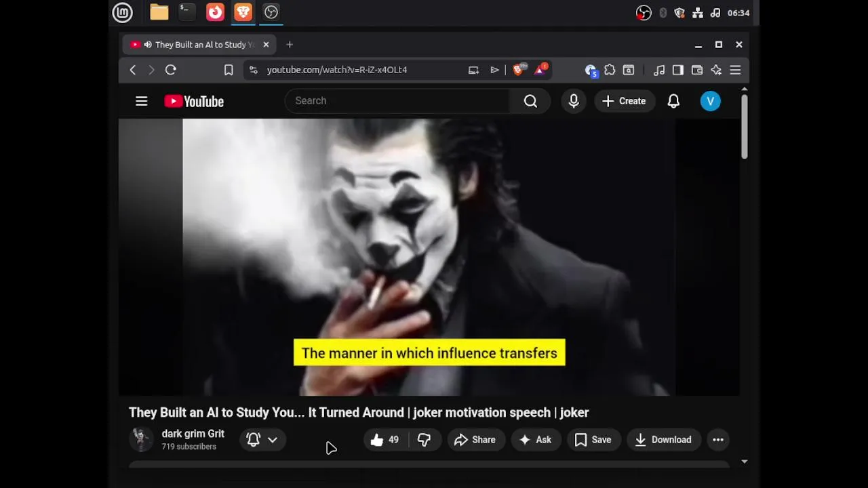Open subscription notification bell dropdown
868x488 pixels.
[262, 440]
